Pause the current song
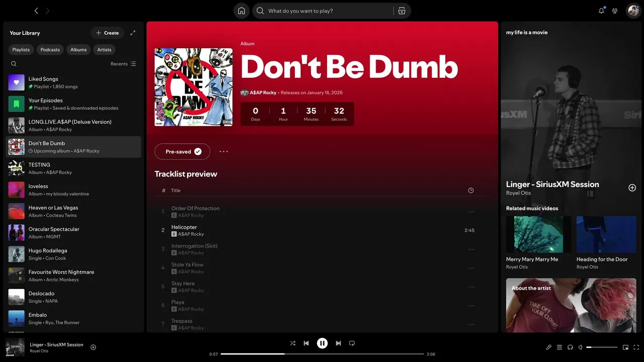The height and width of the screenshot is (362, 644). click(x=322, y=343)
